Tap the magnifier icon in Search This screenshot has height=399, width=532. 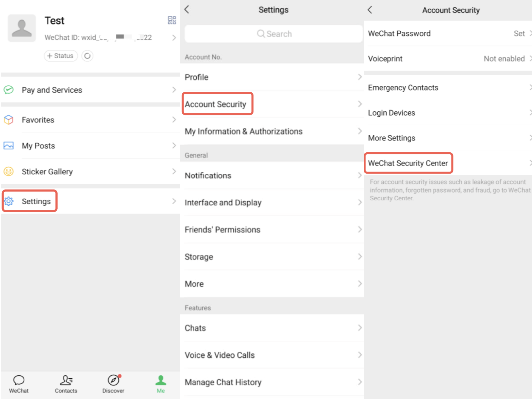point(261,34)
